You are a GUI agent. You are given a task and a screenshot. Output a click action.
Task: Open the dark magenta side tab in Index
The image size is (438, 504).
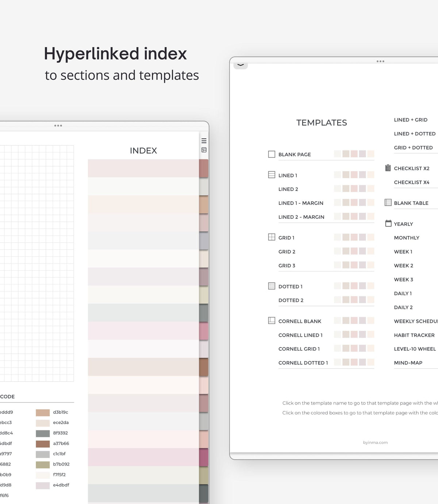coord(204,457)
